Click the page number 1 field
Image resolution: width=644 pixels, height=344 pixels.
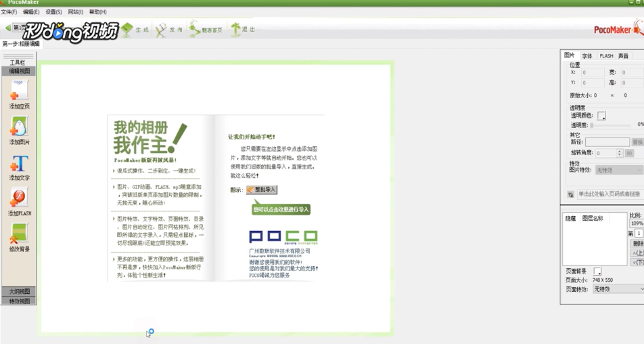tap(639, 234)
